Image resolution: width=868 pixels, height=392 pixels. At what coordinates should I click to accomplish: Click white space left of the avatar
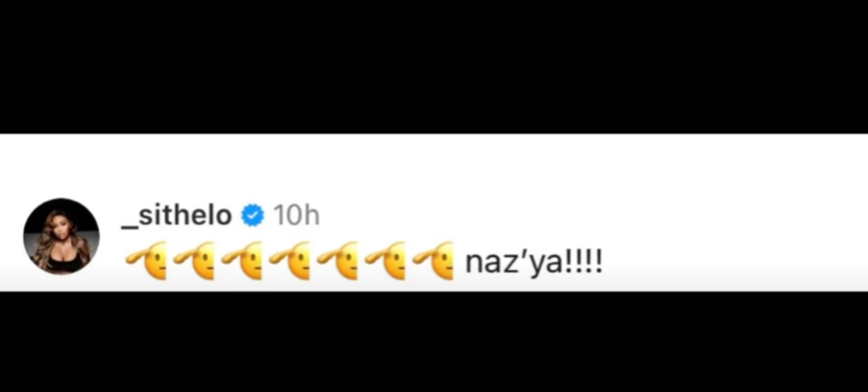11,237
